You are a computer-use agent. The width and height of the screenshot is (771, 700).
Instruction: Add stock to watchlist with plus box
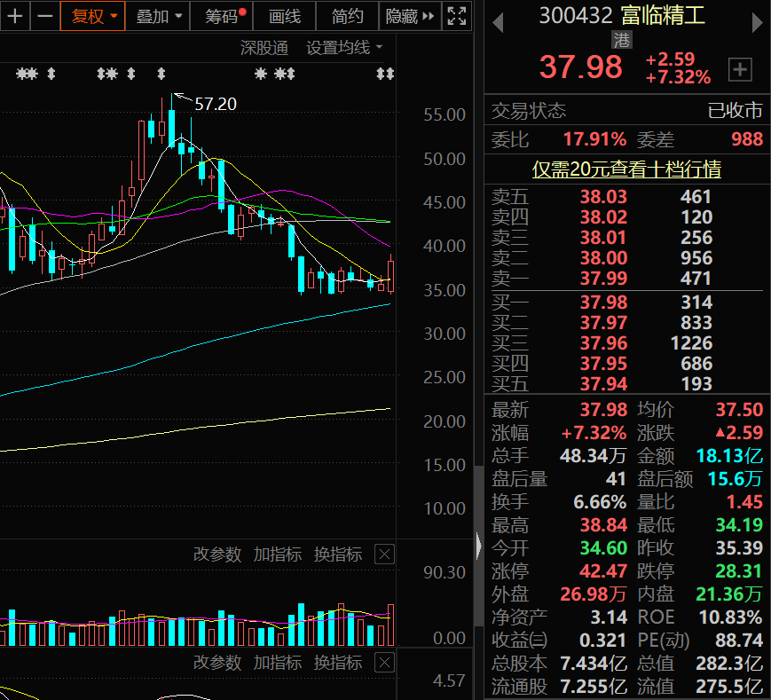(x=740, y=69)
